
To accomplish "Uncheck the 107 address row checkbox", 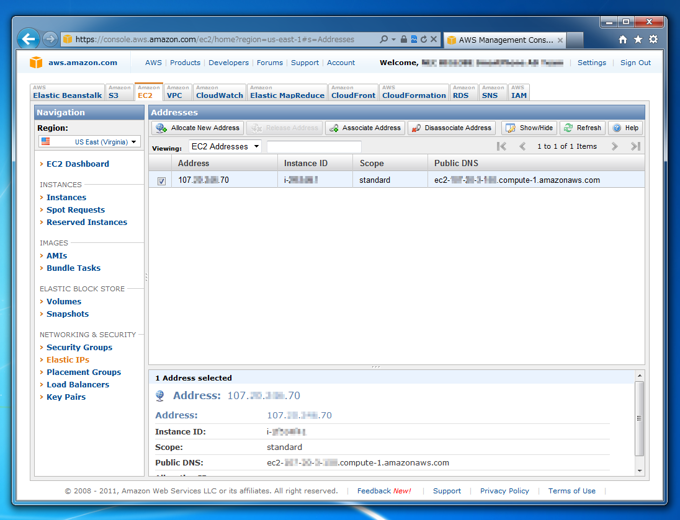I will (x=161, y=181).
